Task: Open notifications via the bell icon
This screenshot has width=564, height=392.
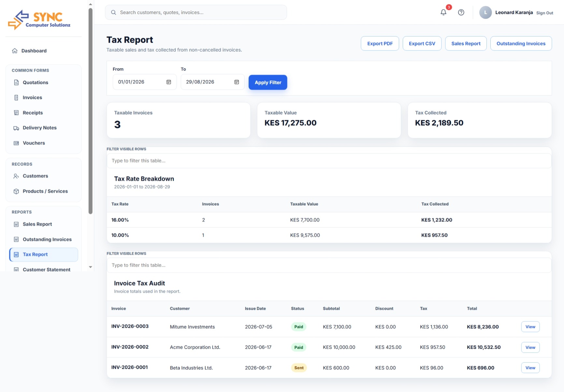Action: [x=443, y=12]
